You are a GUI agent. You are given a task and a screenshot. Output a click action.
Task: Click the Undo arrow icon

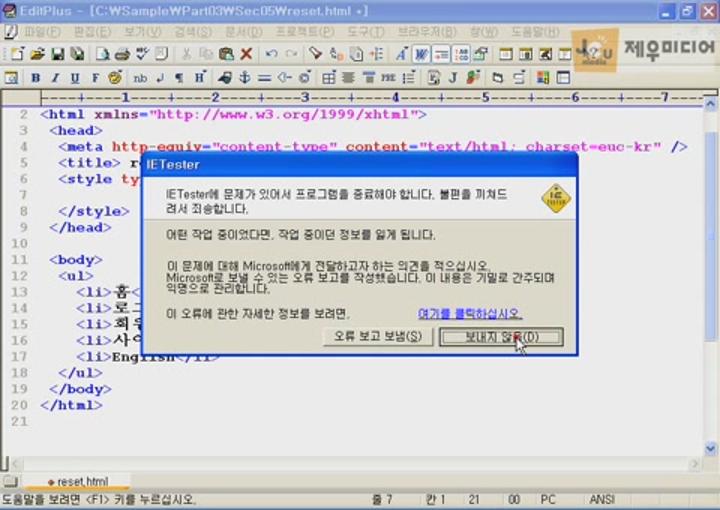(271, 54)
